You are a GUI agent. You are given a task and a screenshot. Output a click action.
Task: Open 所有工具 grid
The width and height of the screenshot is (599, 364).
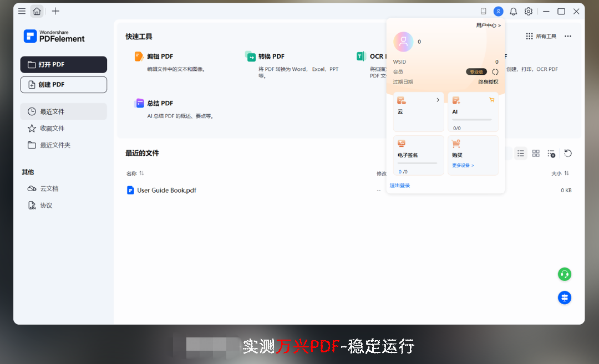541,36
